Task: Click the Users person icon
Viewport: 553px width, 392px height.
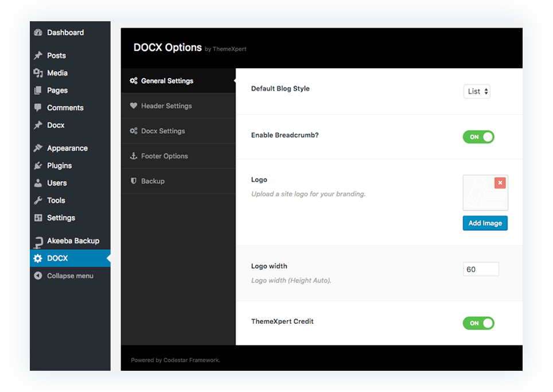Action: [x=38, y=183]
